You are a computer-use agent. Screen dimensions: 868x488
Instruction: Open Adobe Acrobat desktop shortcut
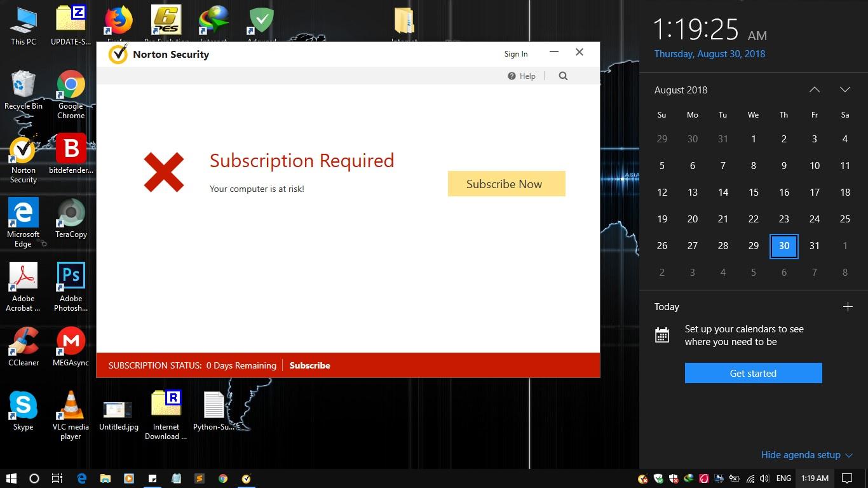coord(24,287)
